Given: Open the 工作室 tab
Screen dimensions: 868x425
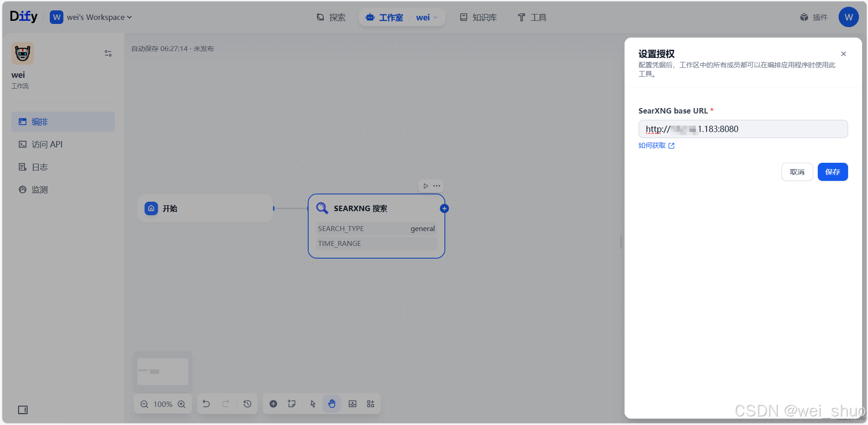Looking at the screenshot, I should click(x=385, y=17).
